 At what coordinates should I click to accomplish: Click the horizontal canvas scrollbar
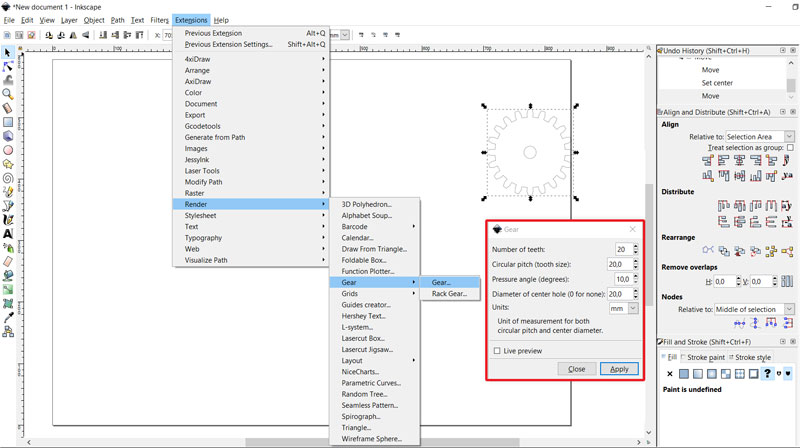pos(382,442)
